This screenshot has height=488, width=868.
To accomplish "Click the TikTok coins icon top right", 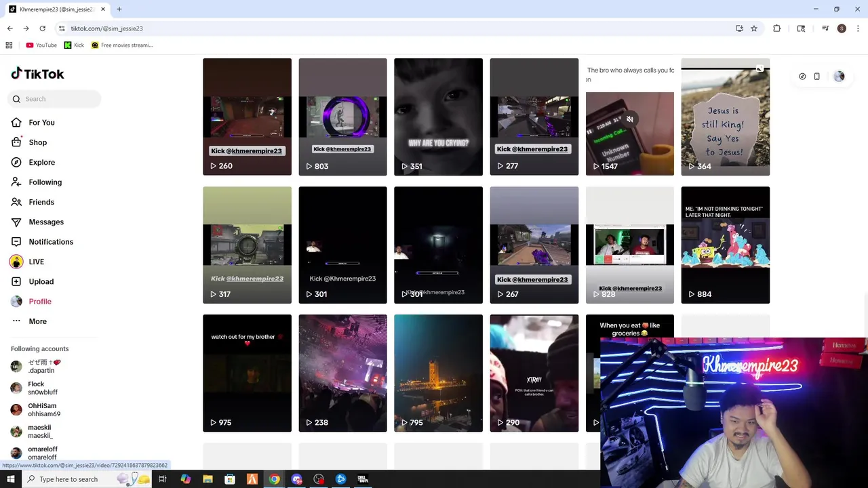I will coord(802,77).
